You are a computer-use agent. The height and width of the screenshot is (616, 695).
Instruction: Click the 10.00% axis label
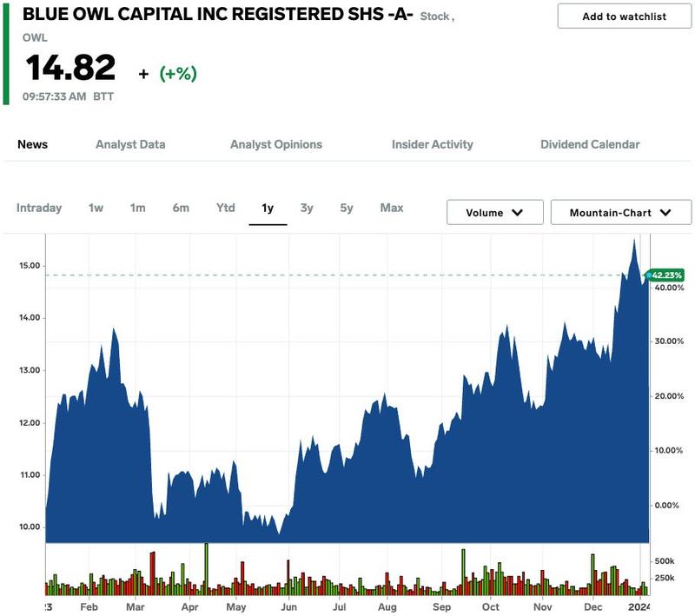coord(669,450)
